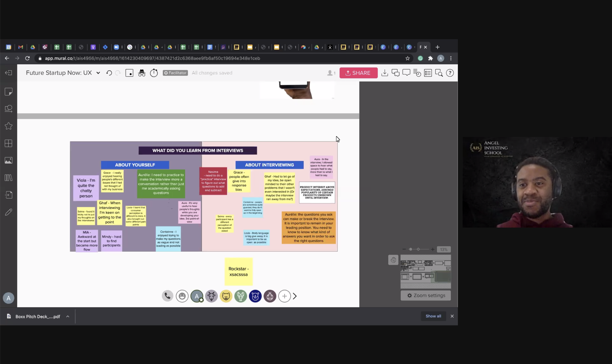Click the import file icon in sidebar

9,195
